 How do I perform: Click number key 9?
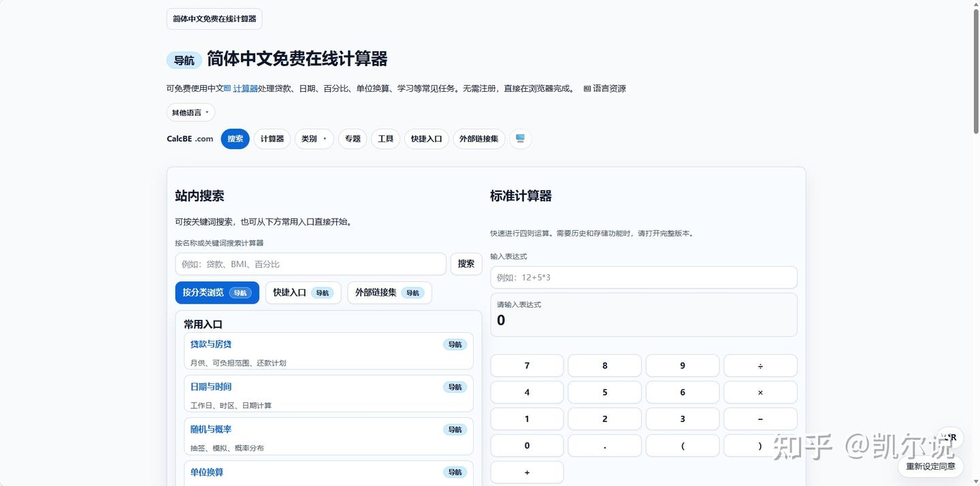[683, 366]
